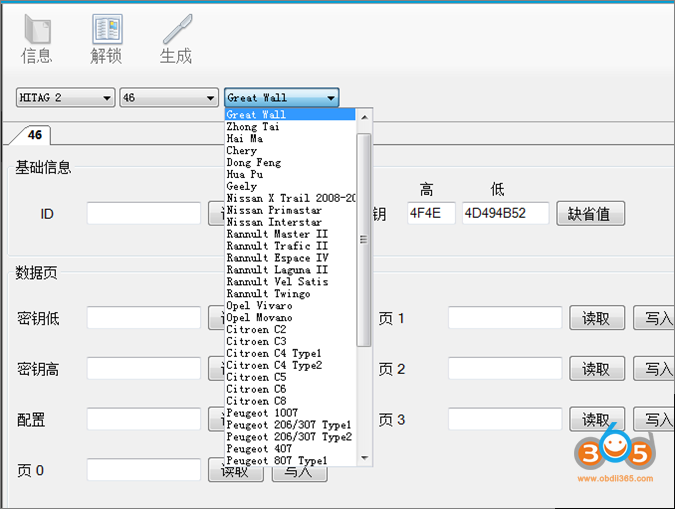Focus the 密钥高 input field
Viewport: 675px width, 509px height.
(x=144, y=369)
